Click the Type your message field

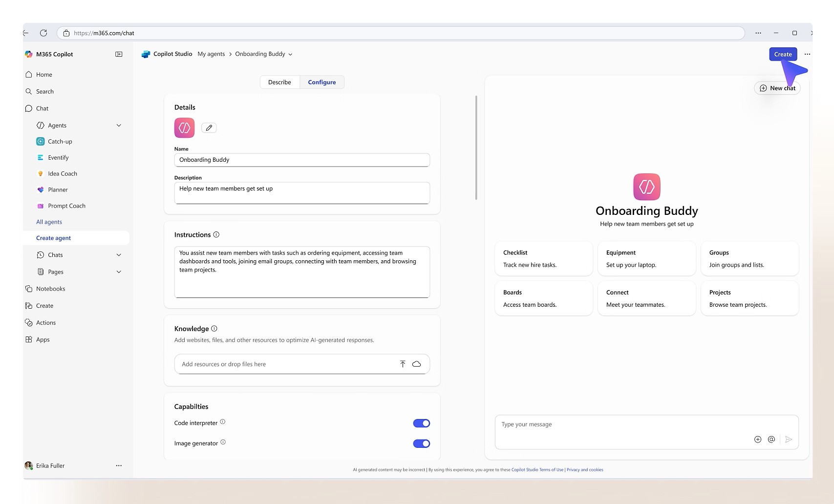586,425
